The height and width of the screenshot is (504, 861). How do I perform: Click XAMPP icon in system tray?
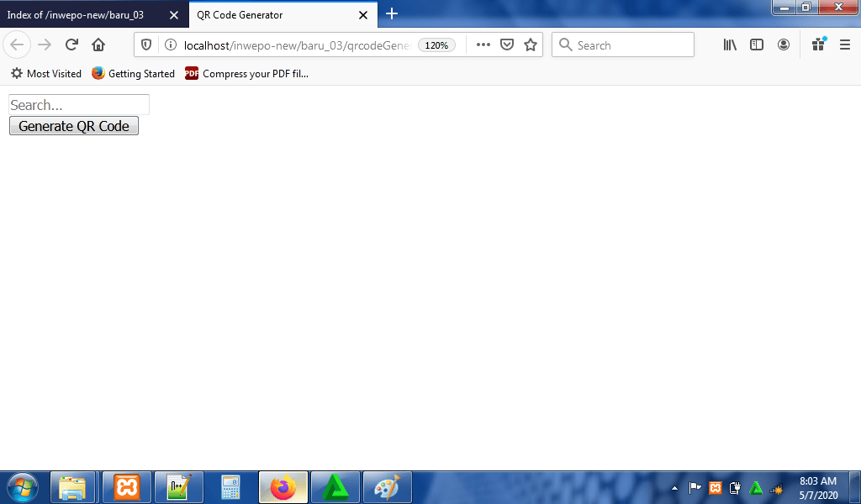click(x=715, y=487)
